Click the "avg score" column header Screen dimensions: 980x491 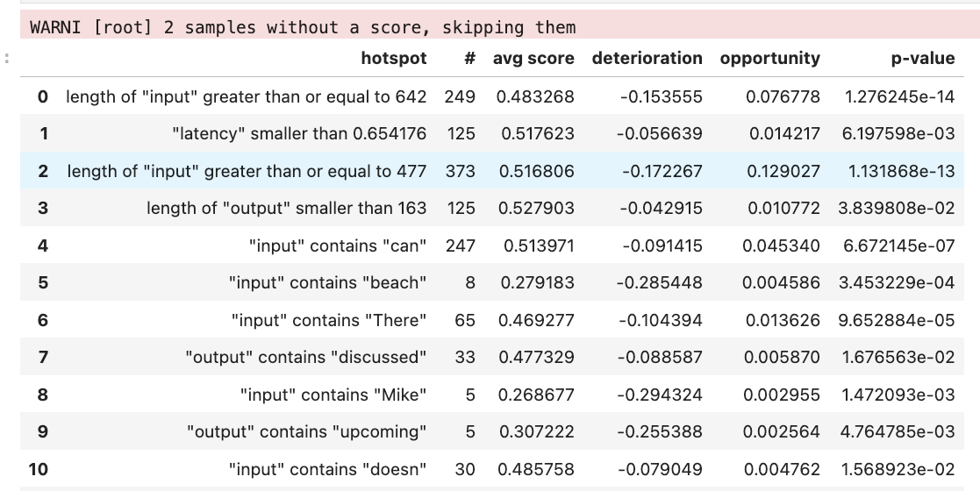[533, 59]
